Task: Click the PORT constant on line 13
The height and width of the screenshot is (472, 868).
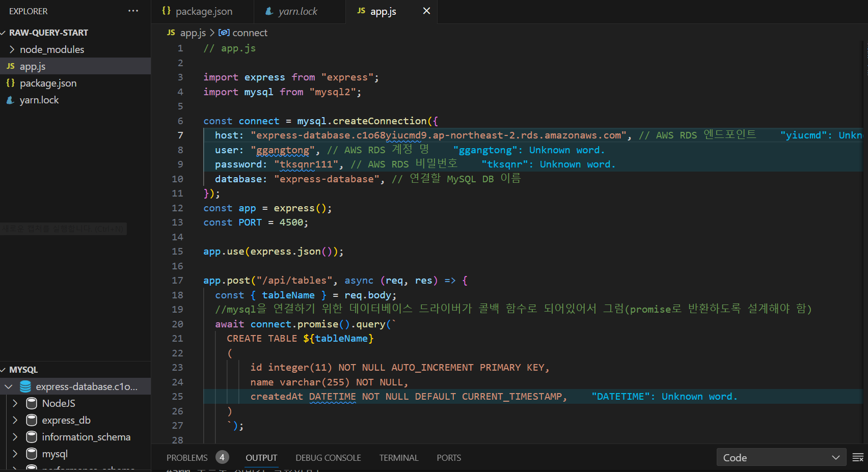Action: (250, 223)
